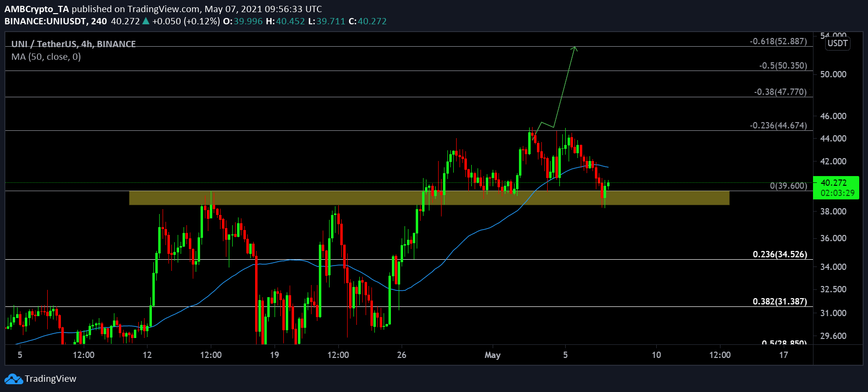This screenshot has width=868, height=392.
Task: Click the USDT currency label button
Action: click(837, 43)
